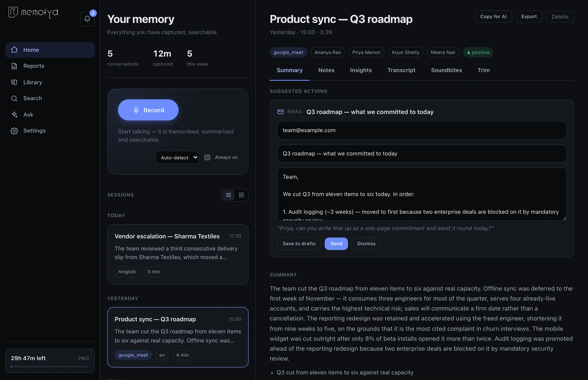
Task: Save the email to drafts
Action: (x=299, y=244)
